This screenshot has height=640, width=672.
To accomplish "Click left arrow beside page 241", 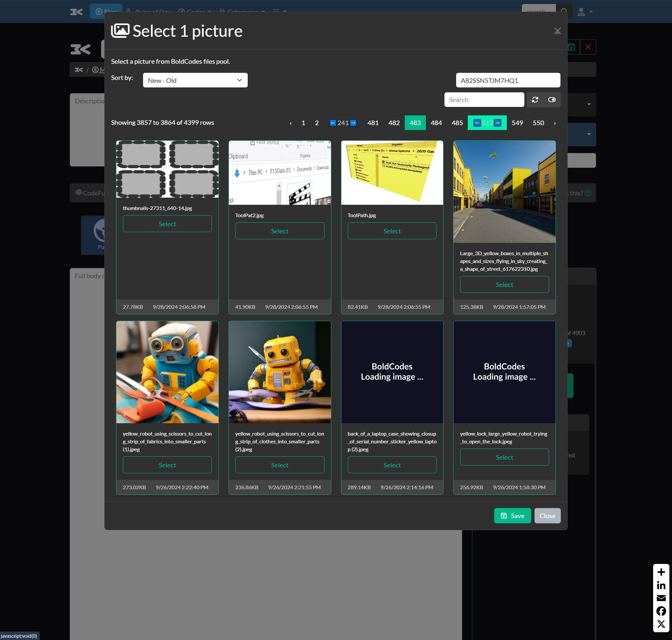I will [332, 123].
